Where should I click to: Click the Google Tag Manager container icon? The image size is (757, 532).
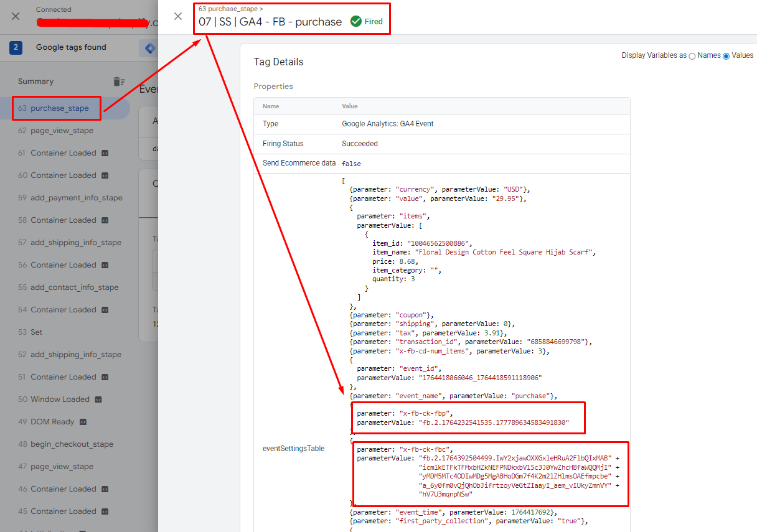coord(149,48)
